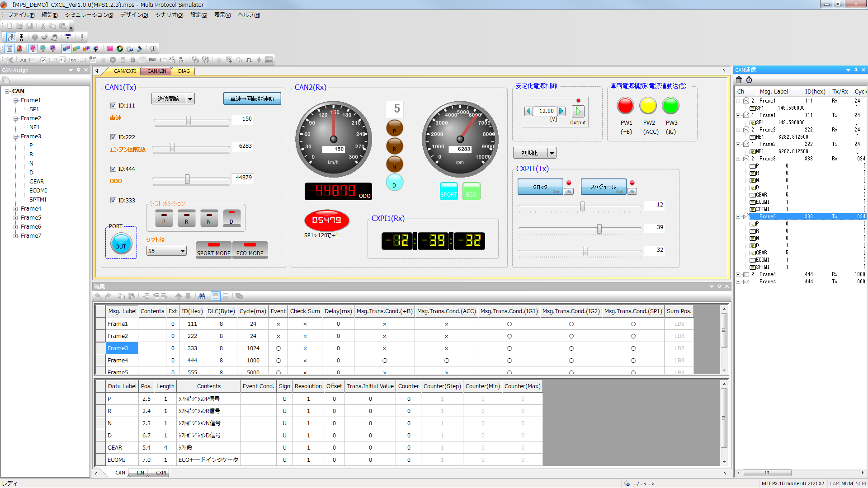This screenshot has width=868, height=488.
Task: Click the trash icon in the CAN通信 panel
Action: point(739,80)
